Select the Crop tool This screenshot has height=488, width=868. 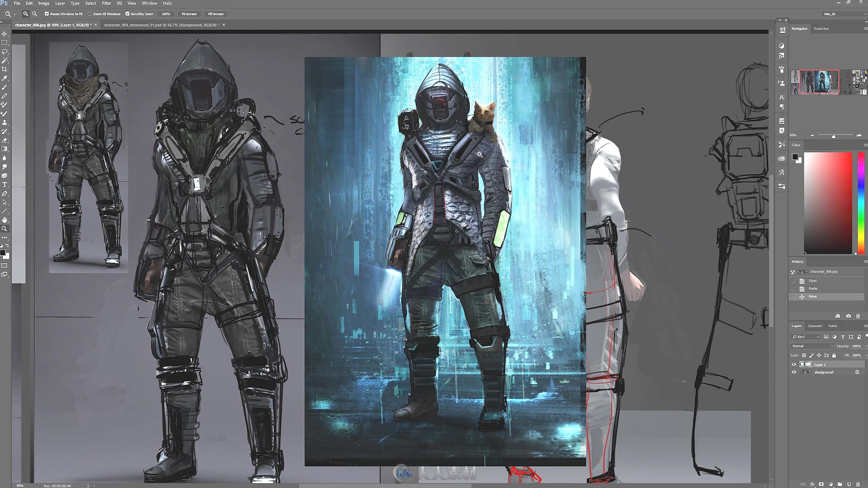[x=5, y=69]
